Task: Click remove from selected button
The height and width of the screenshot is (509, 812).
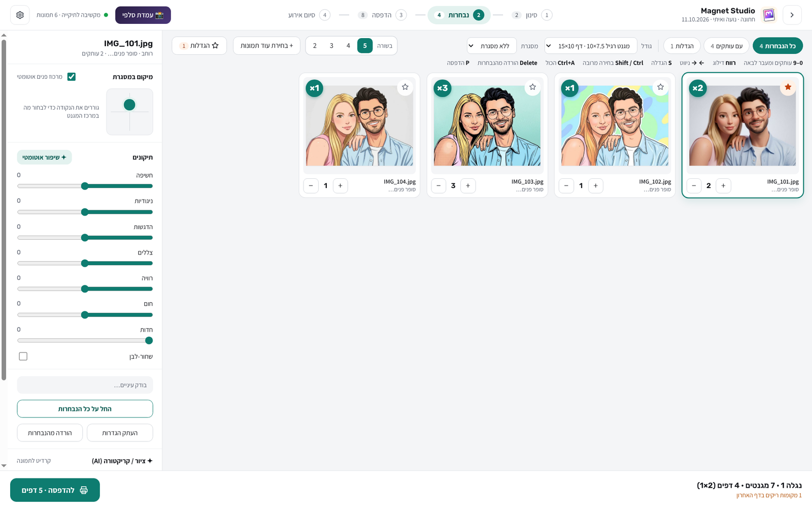Action: [x=50, y=433]
